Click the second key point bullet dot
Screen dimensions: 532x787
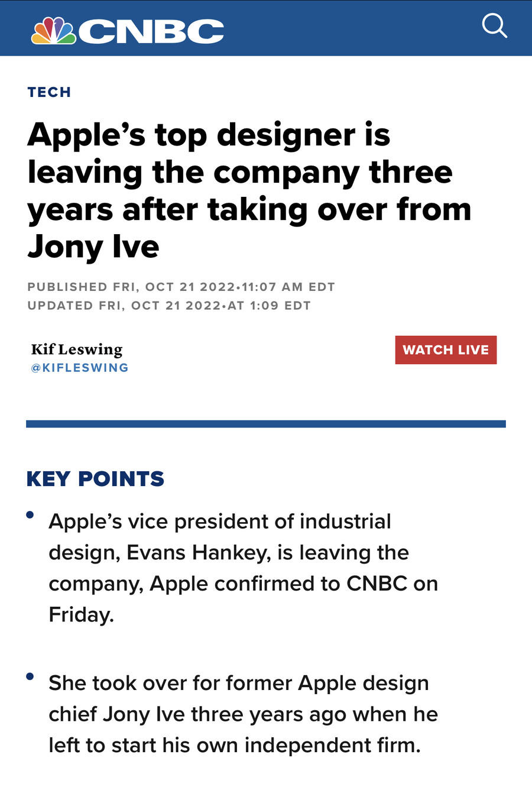pos(30,676)
